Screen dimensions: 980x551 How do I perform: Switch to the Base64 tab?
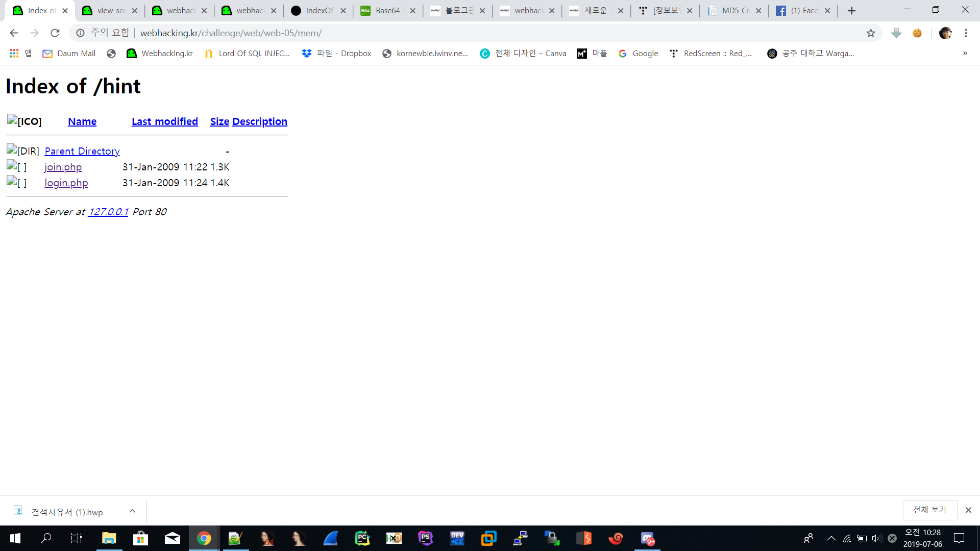387,11
